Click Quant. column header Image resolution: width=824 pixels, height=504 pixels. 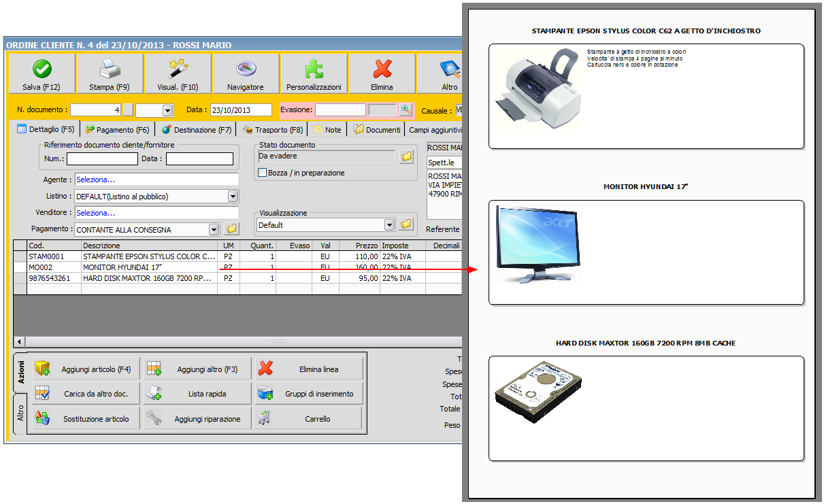[x=258, y=245]
